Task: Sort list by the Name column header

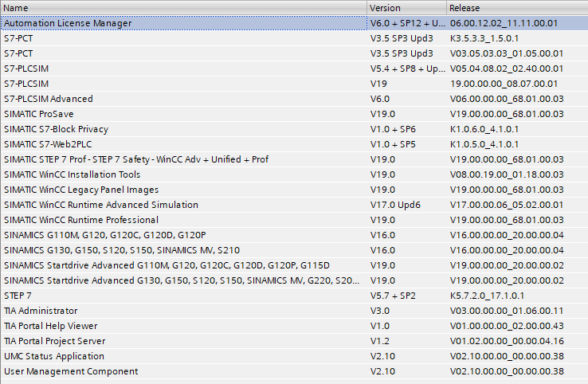Action: pos(183,8)
